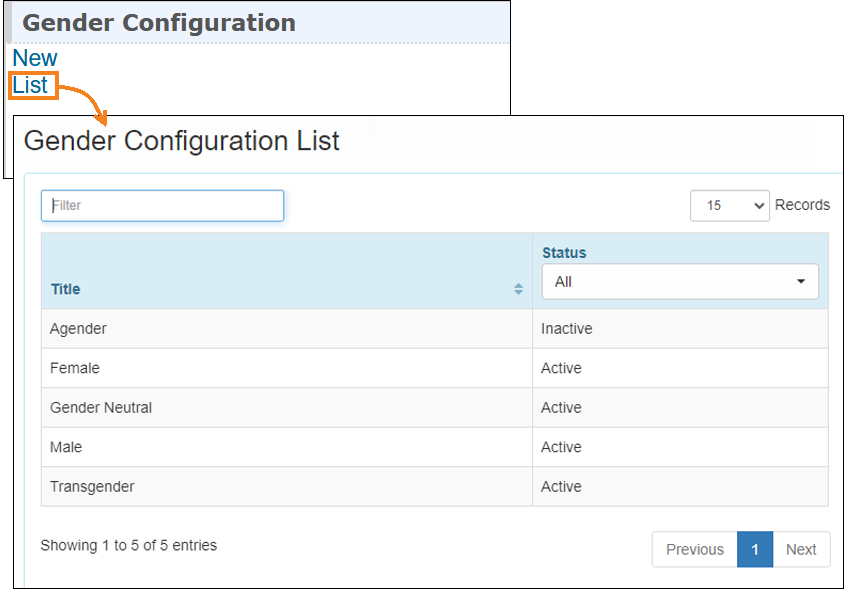Open the New gender configuration link
The image size is (851, 594).
[x=35, y=58]
